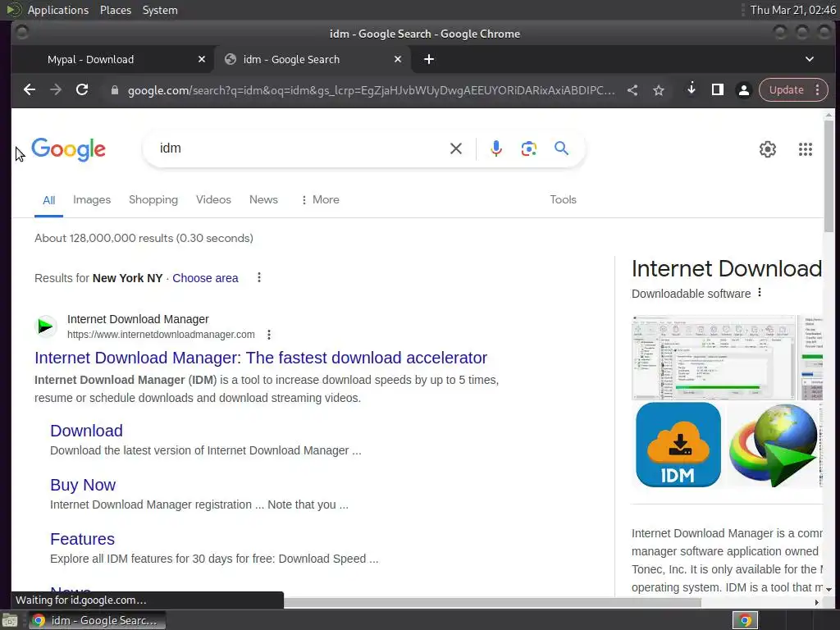The height and width of the screenshot is (630, 840).
Task: Open the Applications menu
Action: 58,10
